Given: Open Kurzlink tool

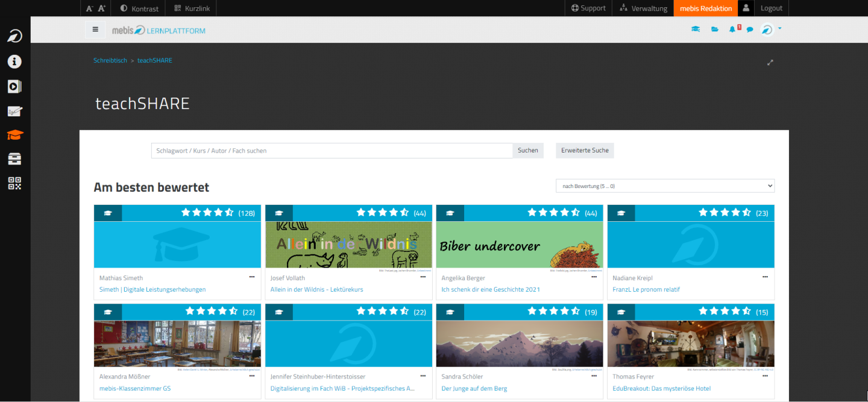Looking at the screenshot, I should pos(191,8).
